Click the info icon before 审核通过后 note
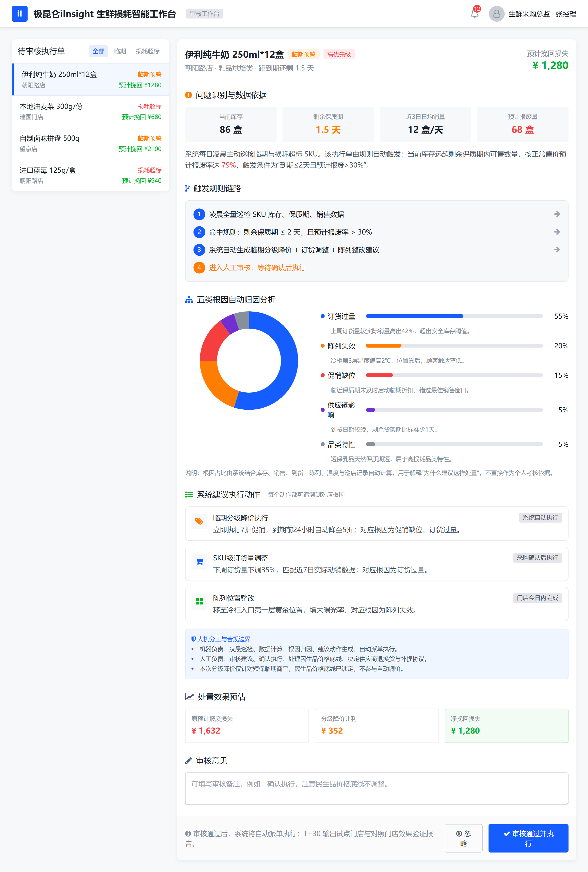The image size is (588, 872). (188, 833)
